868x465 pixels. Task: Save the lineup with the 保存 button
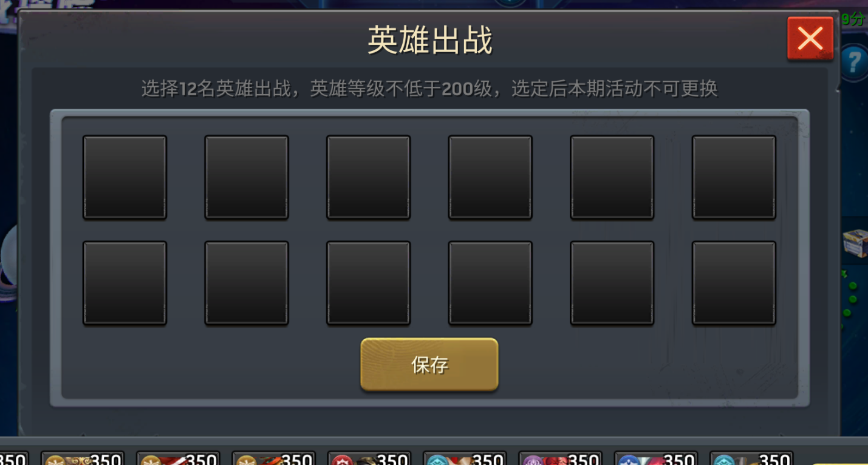tap(429, 364)
